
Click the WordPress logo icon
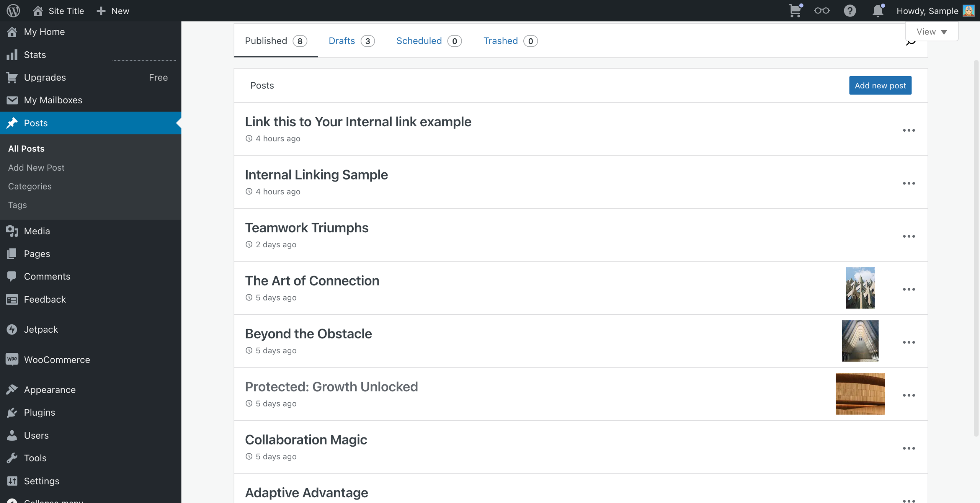13,10
